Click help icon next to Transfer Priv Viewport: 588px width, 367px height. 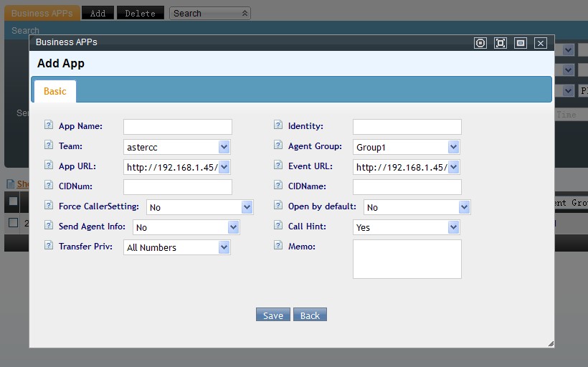pyautogui.click(x=49, y=245)
